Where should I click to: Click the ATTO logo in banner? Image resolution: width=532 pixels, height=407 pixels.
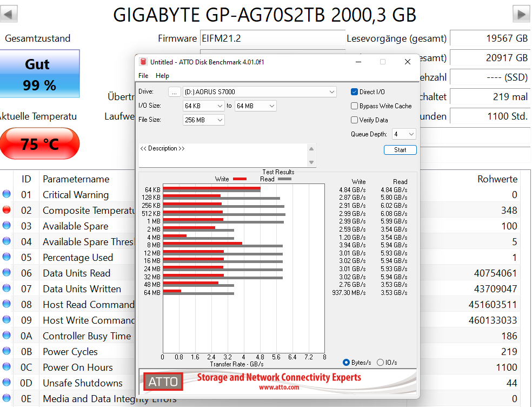tap(163, 382)
